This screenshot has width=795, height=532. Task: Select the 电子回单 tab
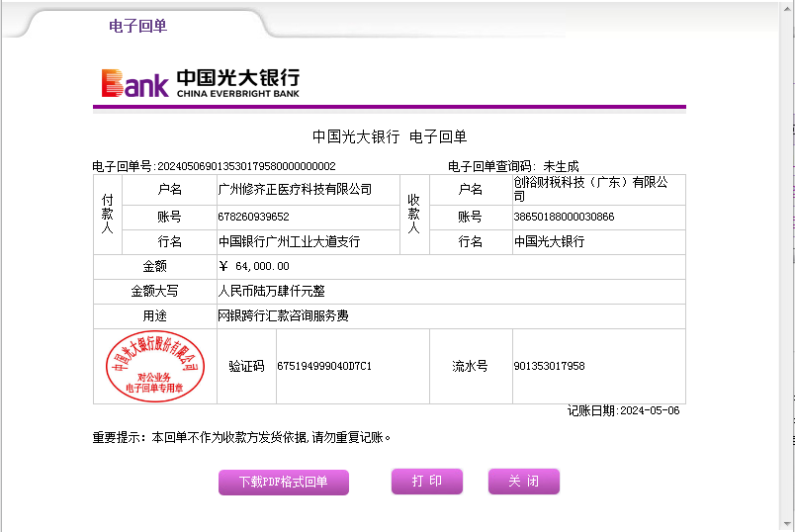[137, 26]
